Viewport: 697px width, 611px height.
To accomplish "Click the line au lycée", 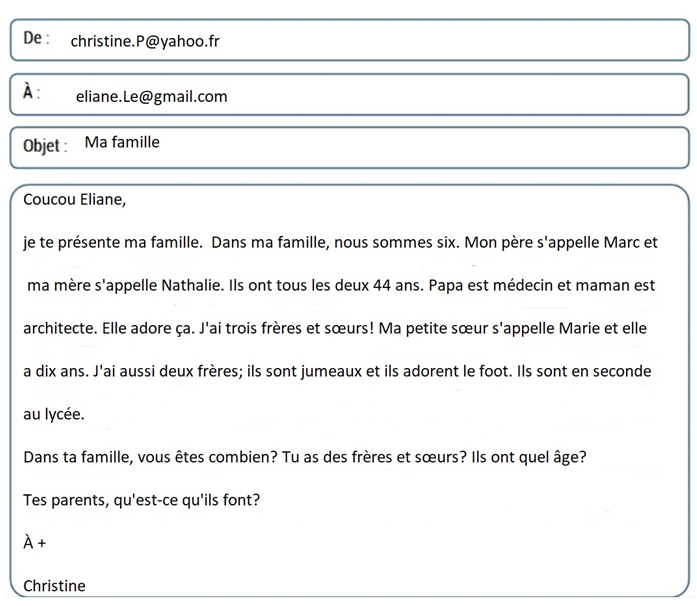I will click(54, 415).
